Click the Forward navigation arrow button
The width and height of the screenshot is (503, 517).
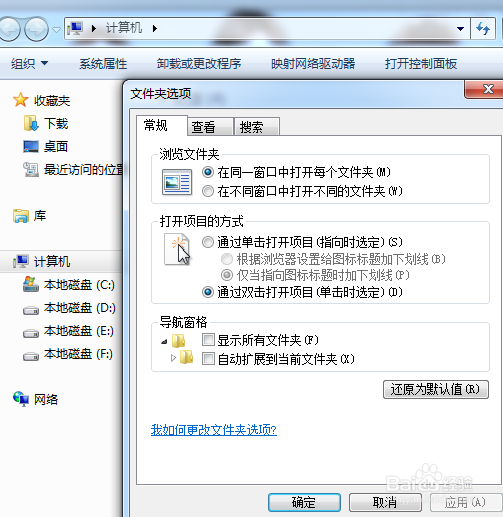(x=37, y=29)
